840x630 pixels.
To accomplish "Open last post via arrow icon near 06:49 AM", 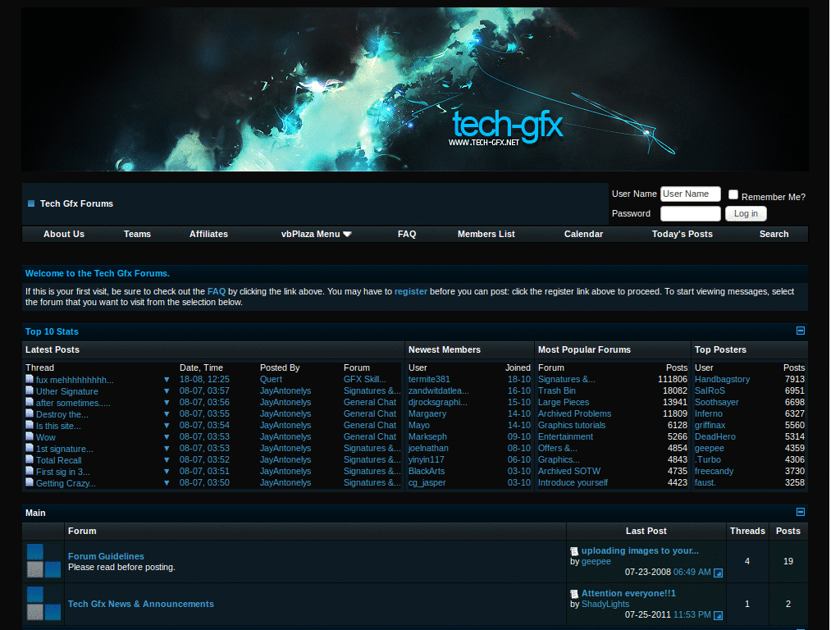I will click(x=718, y=573).
